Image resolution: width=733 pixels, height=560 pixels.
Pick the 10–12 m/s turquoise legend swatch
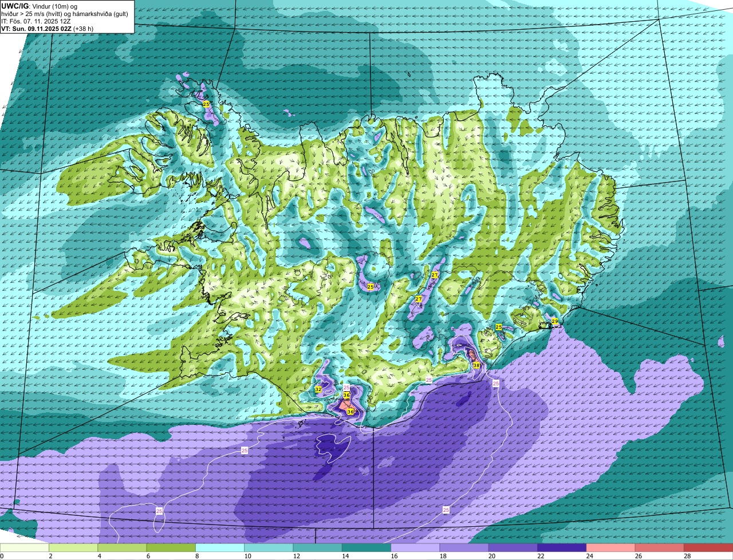pos(269,548)
